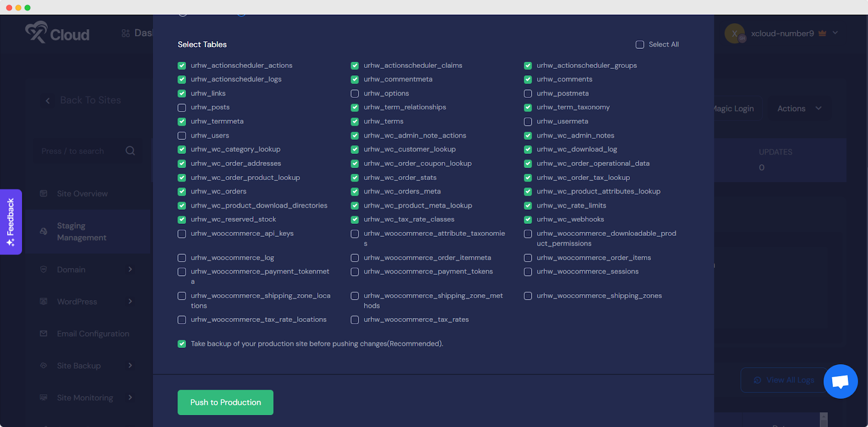Click the Back To Sites arrow icon
The width and height of the screenshot is (868, 427).
click(x=48, y=100)
